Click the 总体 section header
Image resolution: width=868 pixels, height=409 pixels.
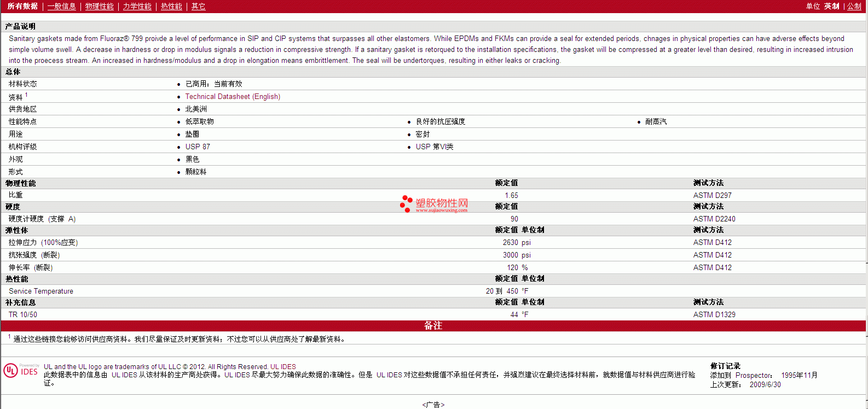click(x=13, y=72)
